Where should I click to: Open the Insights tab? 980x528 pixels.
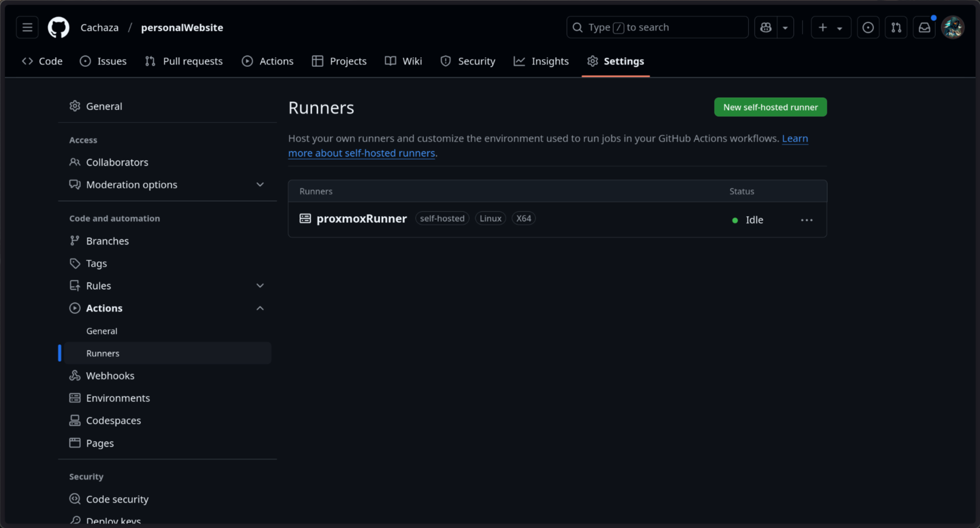pyautogui.click(x=541, y=61)
